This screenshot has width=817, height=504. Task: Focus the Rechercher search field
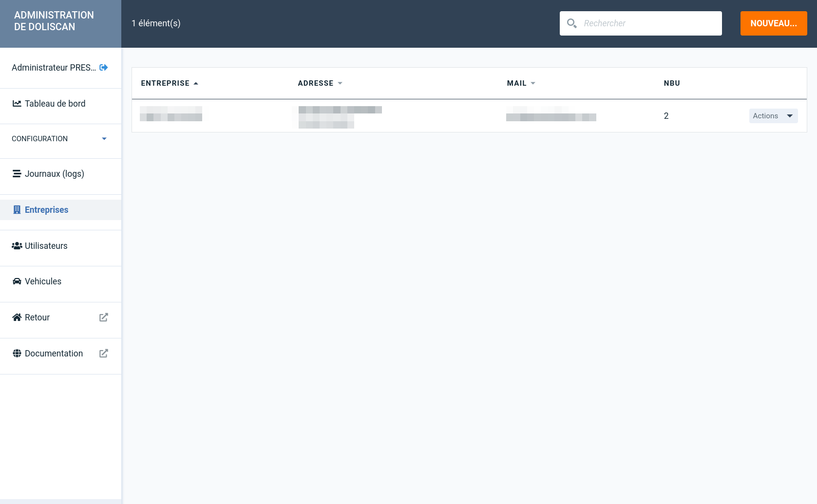[641, 23]
